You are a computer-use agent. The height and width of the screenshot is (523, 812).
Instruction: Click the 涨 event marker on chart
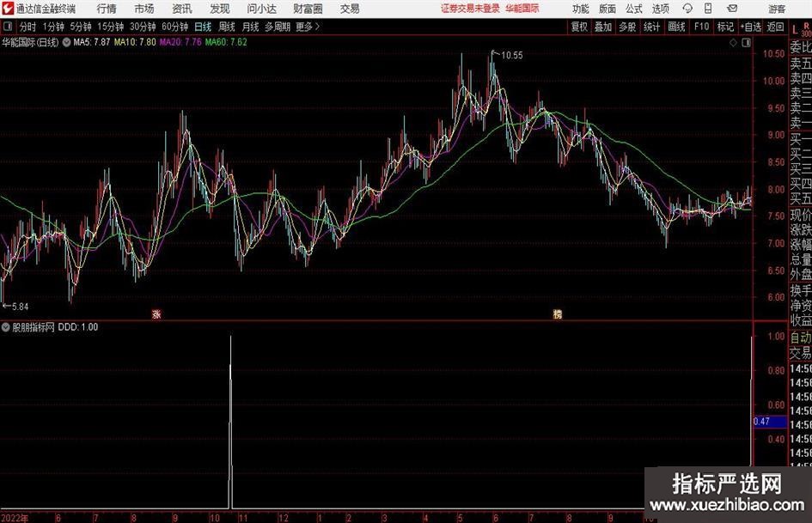(156, 314)
